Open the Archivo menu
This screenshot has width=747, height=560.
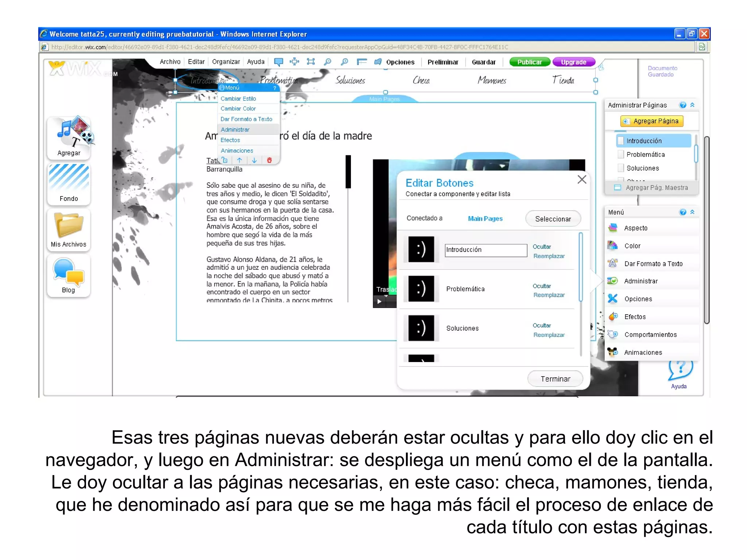pos(170,62)
